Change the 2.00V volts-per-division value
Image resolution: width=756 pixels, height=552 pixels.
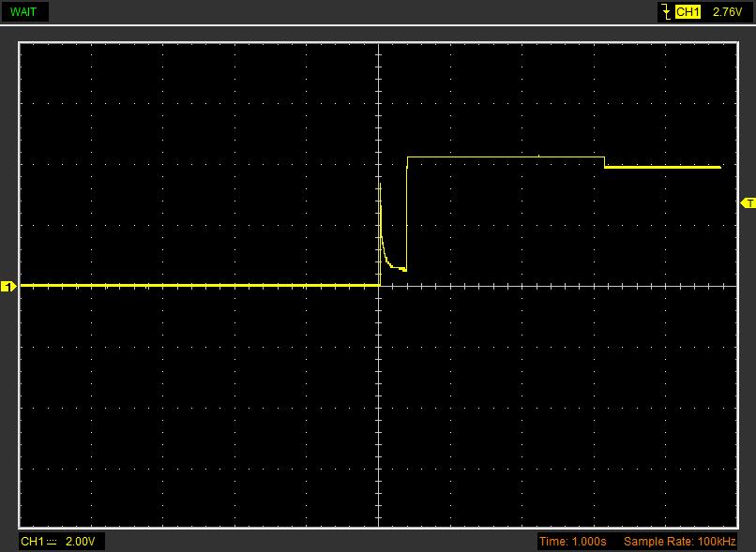(x=79, y=542)
